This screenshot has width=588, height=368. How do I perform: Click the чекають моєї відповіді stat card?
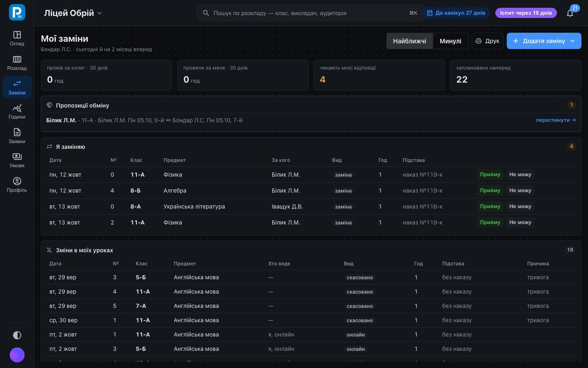click(379, 75)
